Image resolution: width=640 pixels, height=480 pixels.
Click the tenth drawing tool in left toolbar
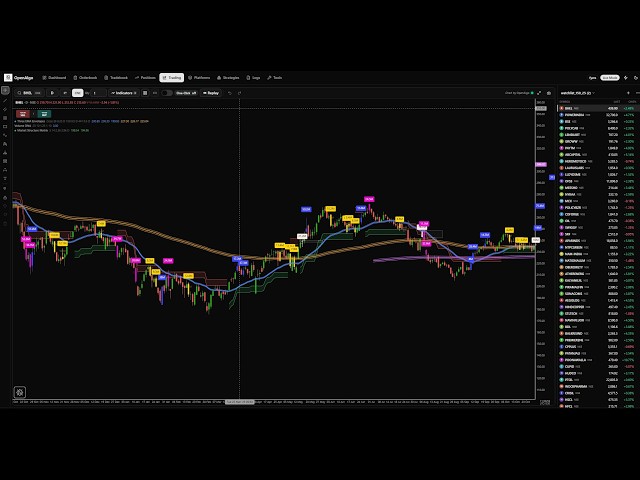pyautogui.click(x=5, y=170)
